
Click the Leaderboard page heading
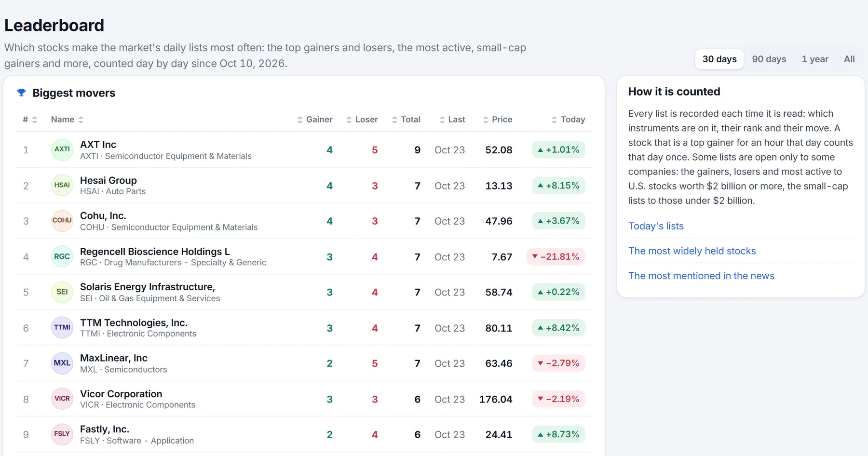(54, 25)
